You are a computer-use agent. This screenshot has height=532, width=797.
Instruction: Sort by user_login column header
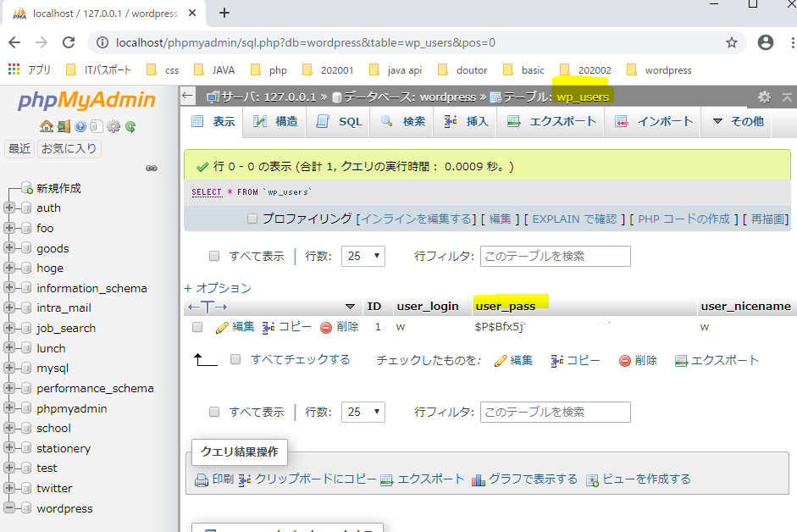pyautogui.click(x=428, y=306)
